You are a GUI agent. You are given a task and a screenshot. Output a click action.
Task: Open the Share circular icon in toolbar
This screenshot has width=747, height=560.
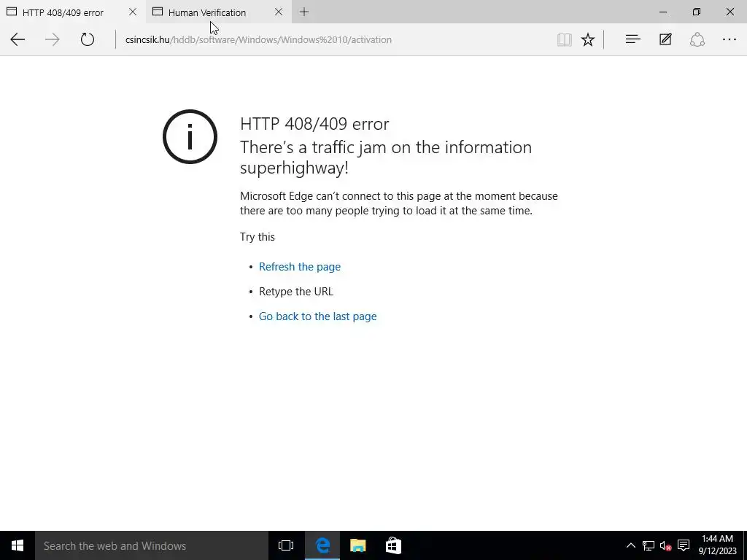click(x=697, y=39)
